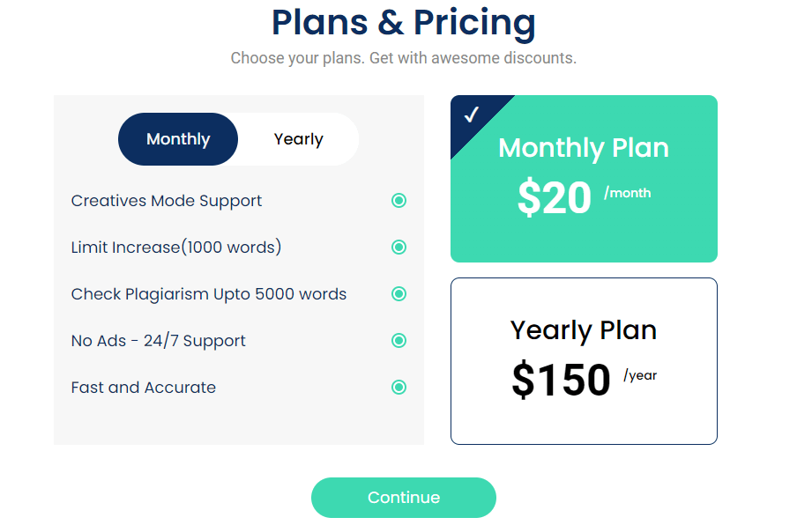
Task: Click the $150 yearly price
Action: pyautogui.click(x=561, y=380)
